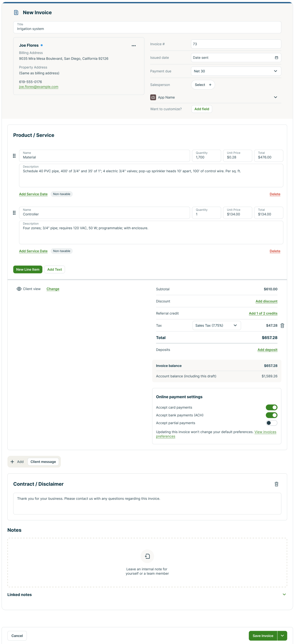The width and height of the screenshot is (294, 644).
Task: Grab the Material line item drag handle
Action: click(x=14, y=156)
